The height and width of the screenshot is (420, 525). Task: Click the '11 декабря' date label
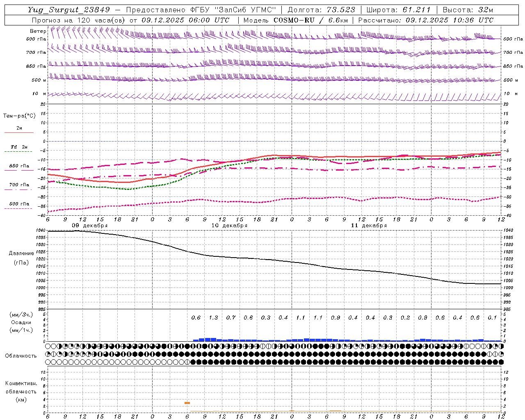point(369,226)
